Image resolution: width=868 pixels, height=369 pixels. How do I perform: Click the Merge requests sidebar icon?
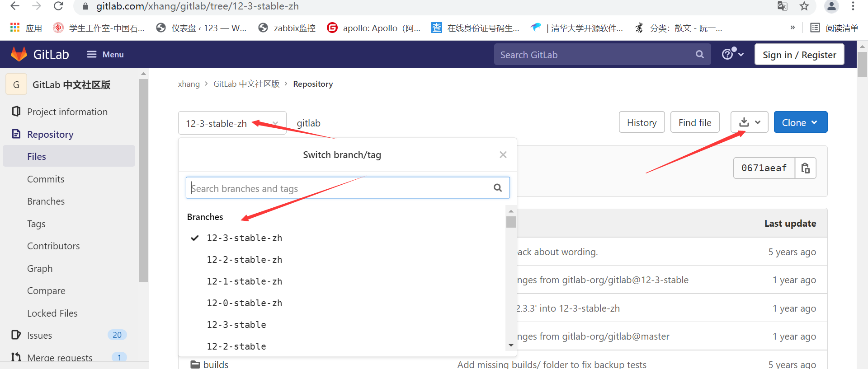click(x=16, y=357)
